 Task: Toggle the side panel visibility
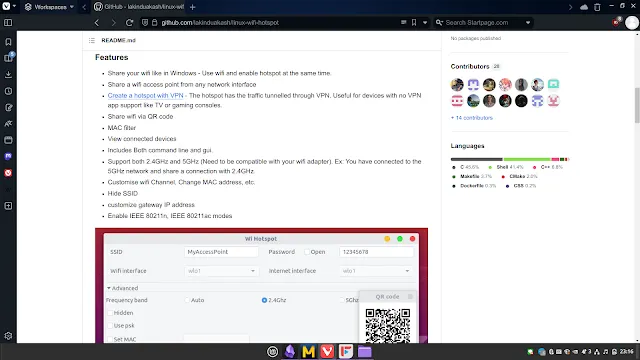8,22
